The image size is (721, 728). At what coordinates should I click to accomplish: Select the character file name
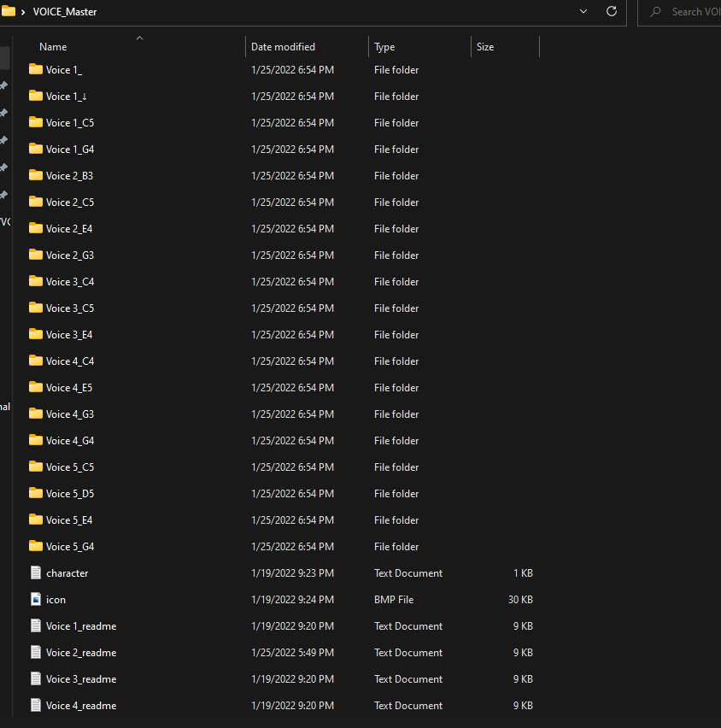pyautogui.click(x=67, y=573)
